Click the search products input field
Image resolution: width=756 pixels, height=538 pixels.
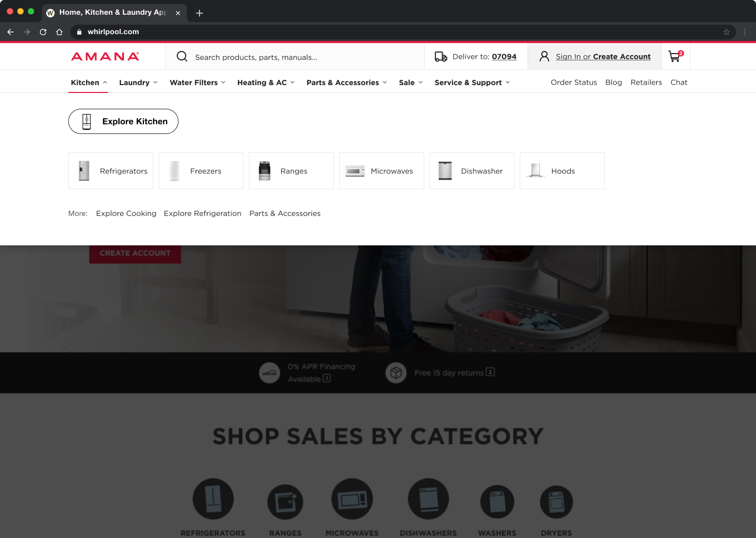point(304,57)
